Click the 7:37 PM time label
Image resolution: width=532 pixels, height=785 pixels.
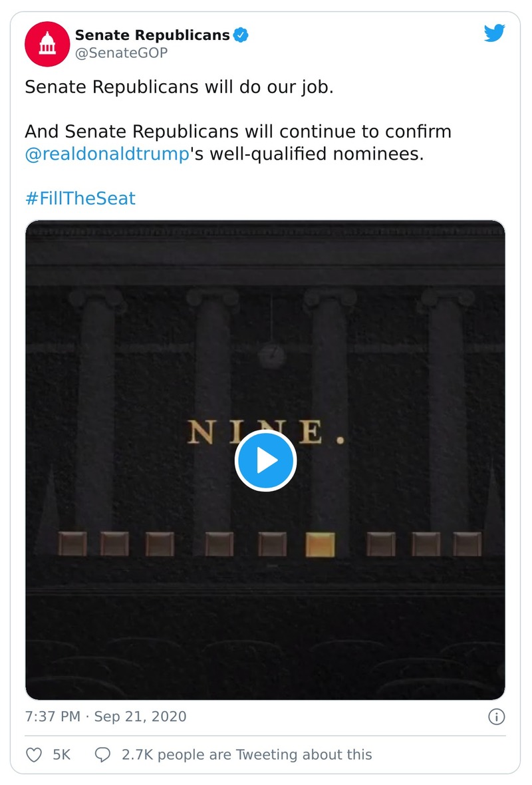click(x=52, y=716)
